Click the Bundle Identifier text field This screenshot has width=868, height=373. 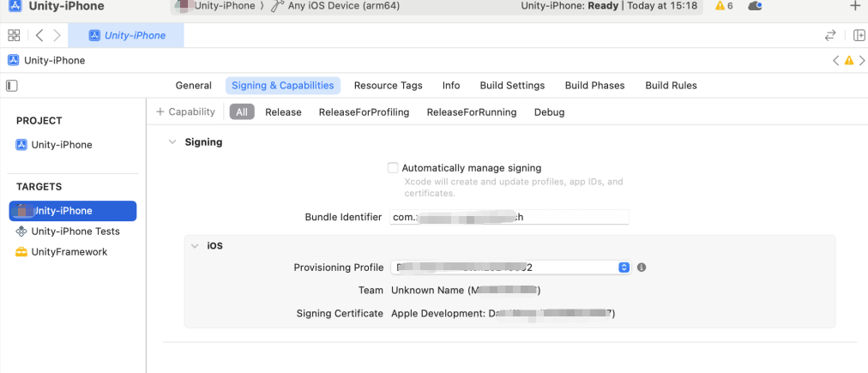coord(509,217)
